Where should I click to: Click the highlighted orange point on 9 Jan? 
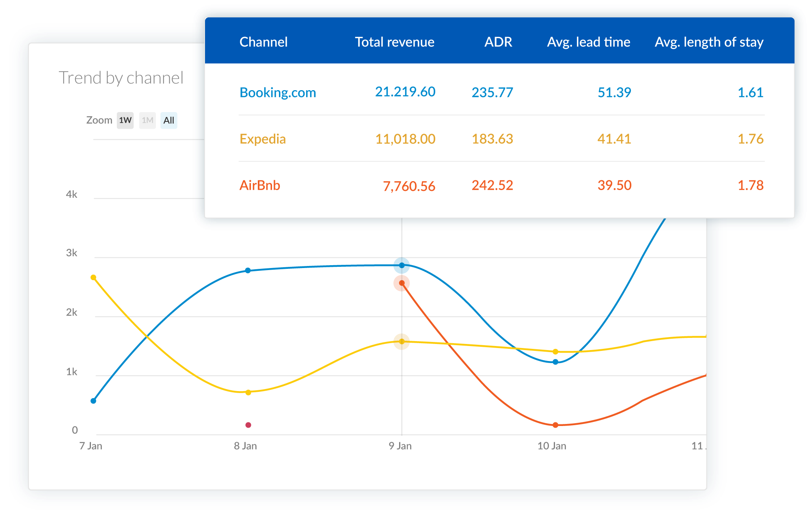(402, 283)
